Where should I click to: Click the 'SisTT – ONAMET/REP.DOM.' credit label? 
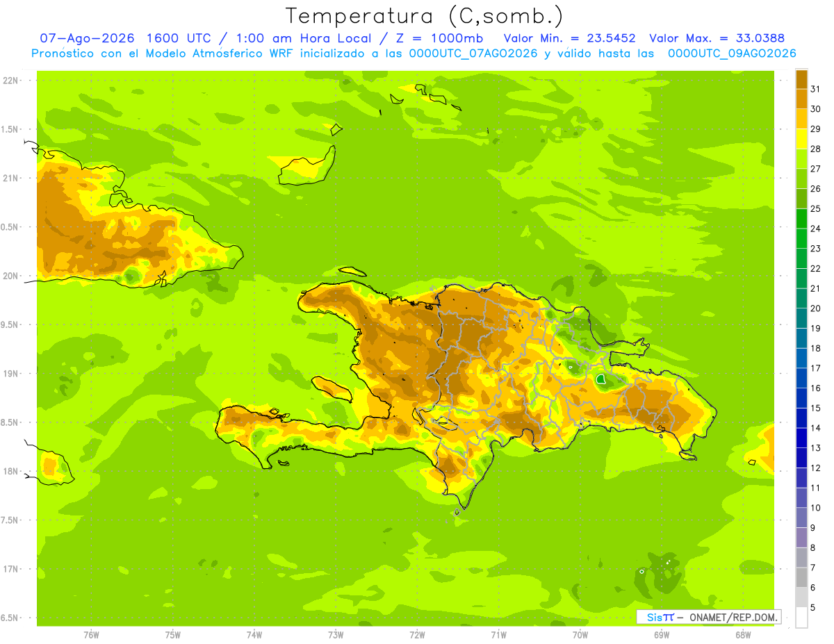(710, 617)
